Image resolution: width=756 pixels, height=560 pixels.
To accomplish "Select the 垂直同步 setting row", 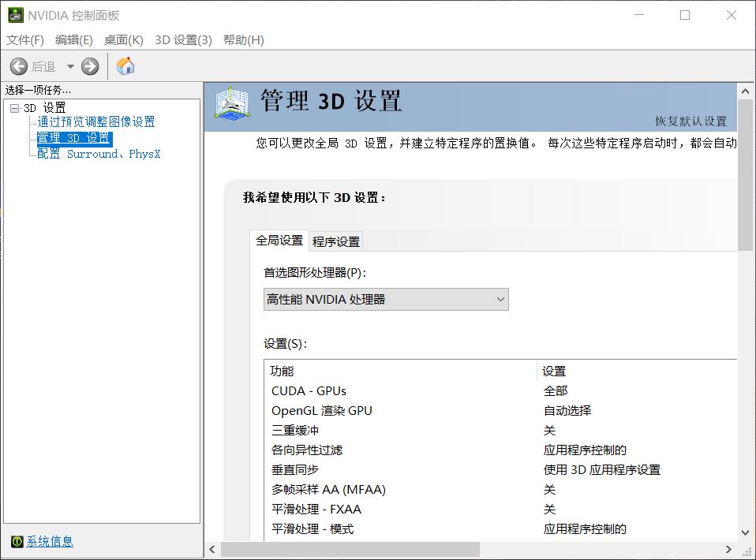I will [x=500, y=470].
